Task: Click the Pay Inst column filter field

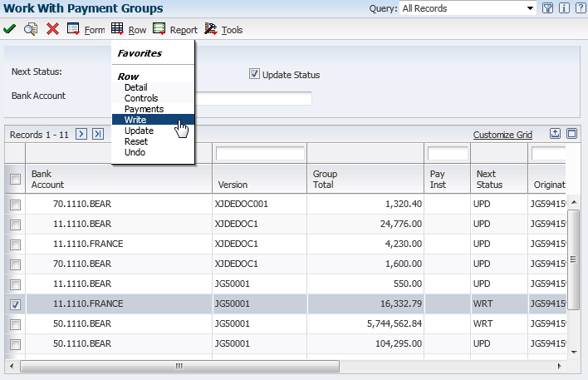Action: tap(448, 154)
